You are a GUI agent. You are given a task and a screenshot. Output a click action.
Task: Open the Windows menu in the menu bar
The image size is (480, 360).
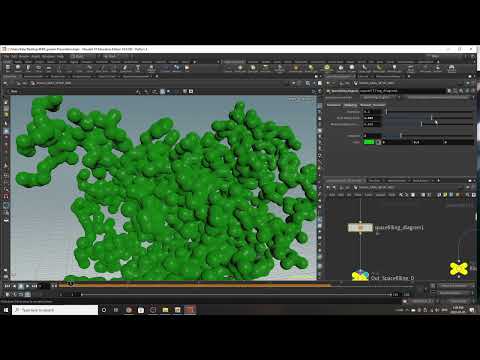(48, 57)
